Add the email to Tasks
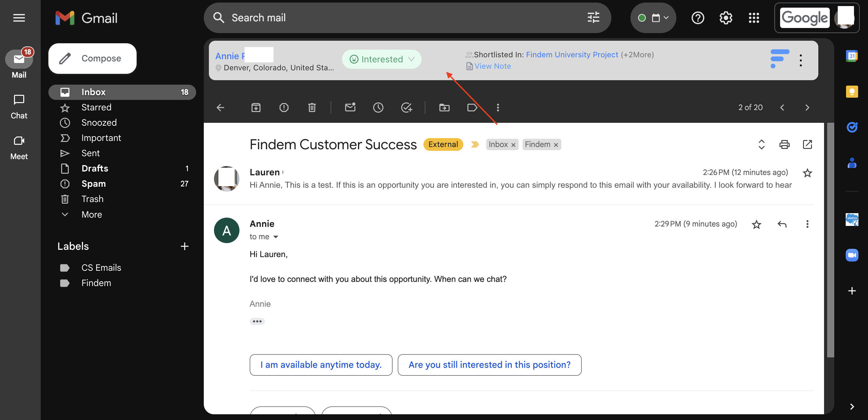The image size is (868, 420). (x=406, y=108)
